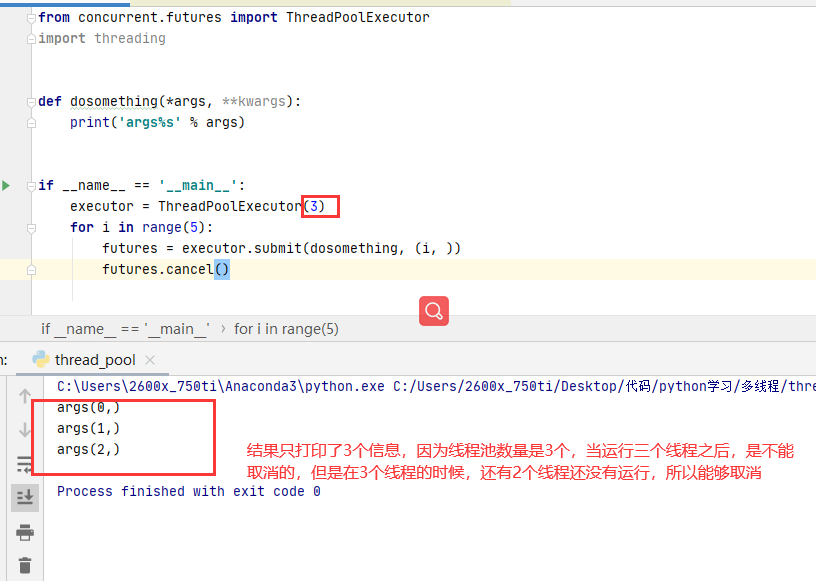Toggle Soft-Wrap in the console toolbar

25,463
